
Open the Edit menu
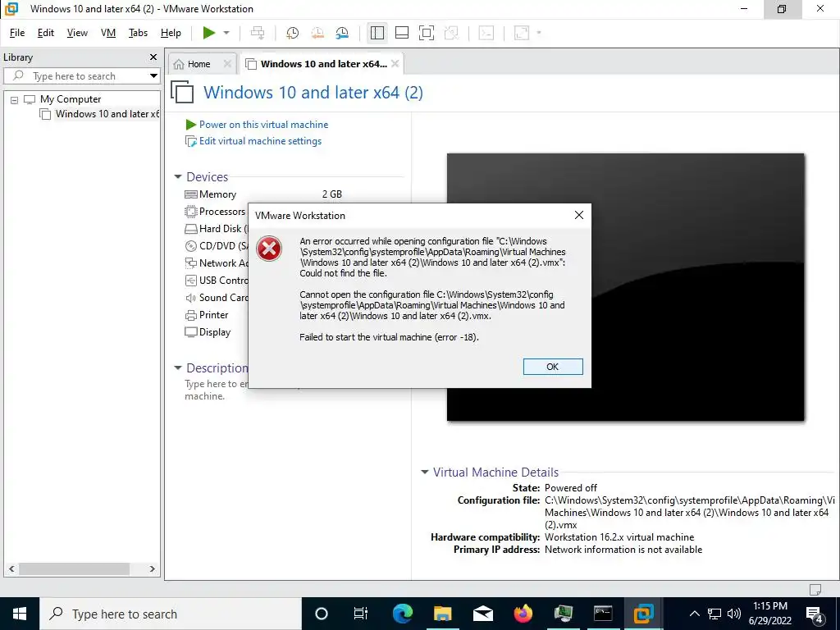tap(46, 33)
